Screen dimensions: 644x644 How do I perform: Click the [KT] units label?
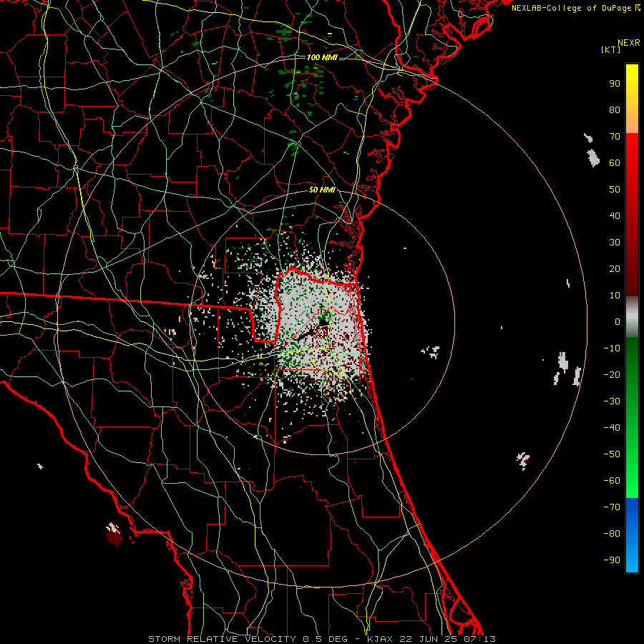click(610, 49)
